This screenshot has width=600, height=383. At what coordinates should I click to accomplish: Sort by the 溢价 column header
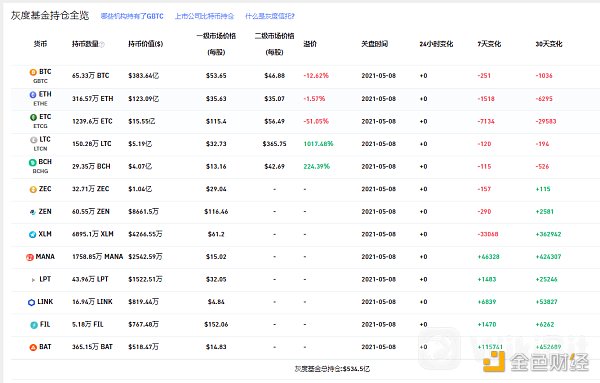pyautogui.click(x=310, y=44)
